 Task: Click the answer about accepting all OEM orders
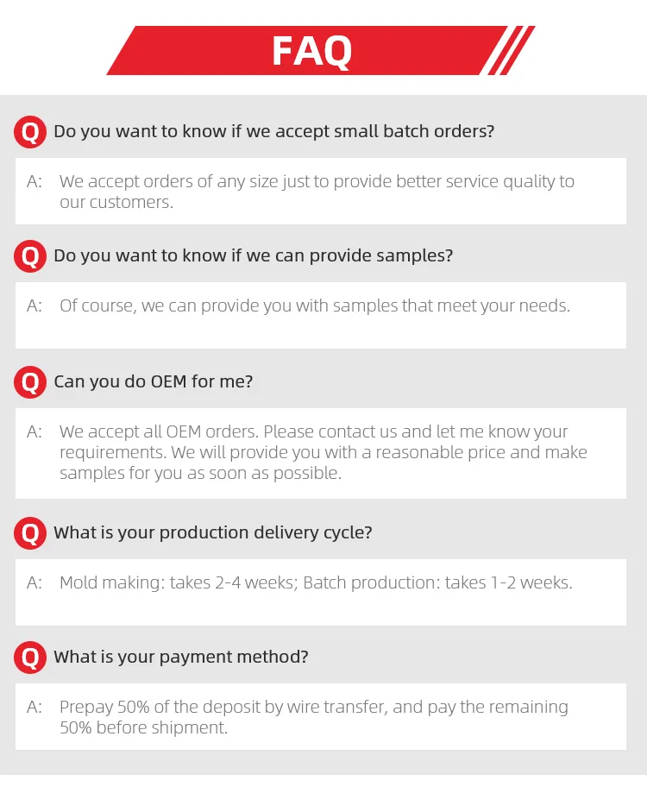(x=323, y=452)
